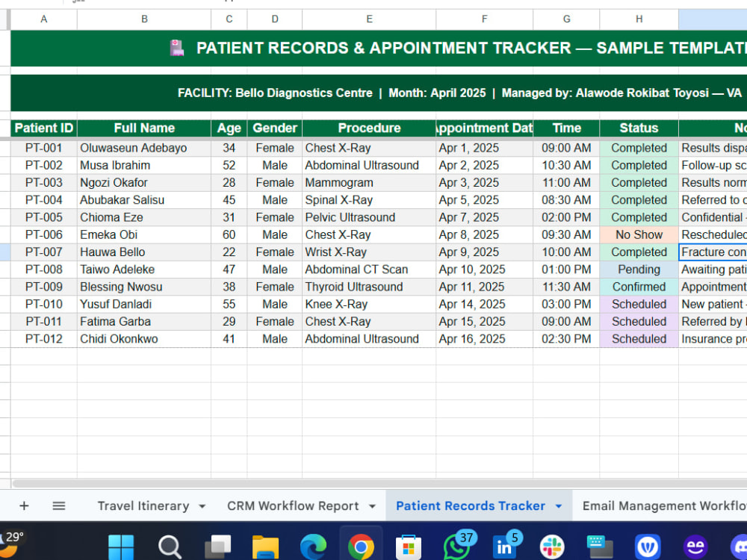The height and width of the screenshot is (560, 747).
Task: Open CRM Workflow Report tab dropdown arrow
Action: point(372,506)
